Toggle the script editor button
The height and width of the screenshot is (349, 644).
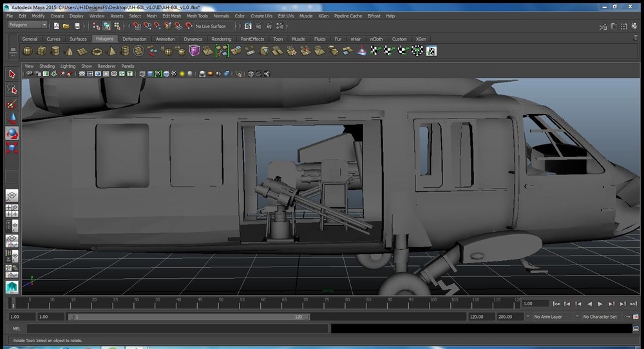tap(636, 328)
